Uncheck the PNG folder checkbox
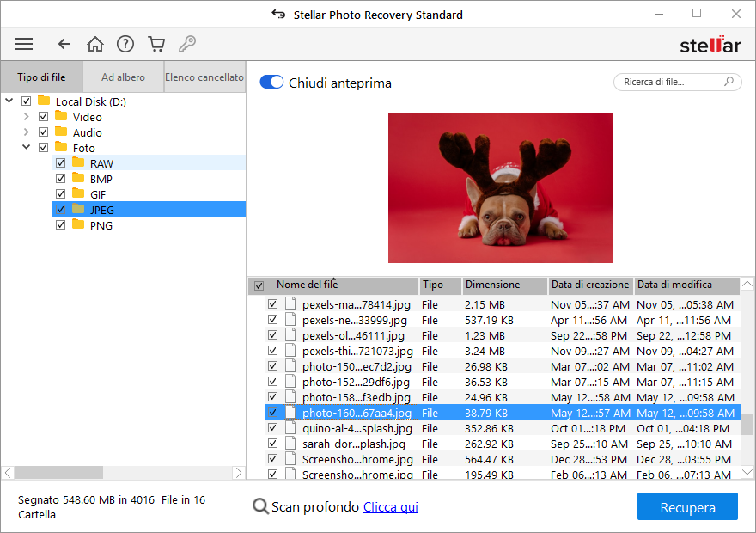The height and width of the screenshot is (533, 756). tap(60, 224)
